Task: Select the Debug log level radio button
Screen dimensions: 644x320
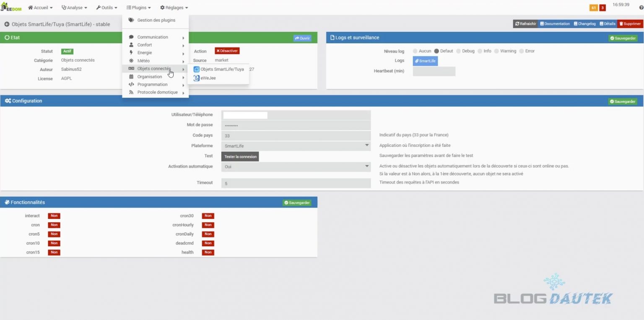Action: click(459, 51)
